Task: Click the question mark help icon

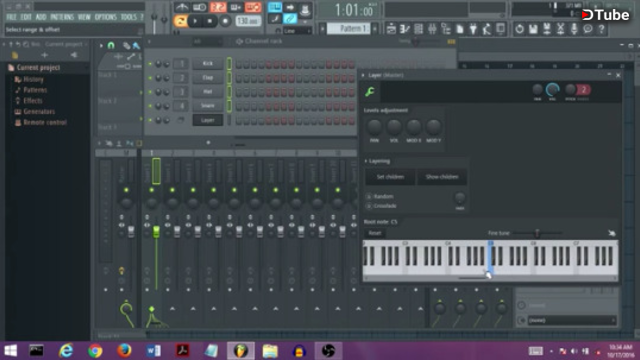Action: pyautogui.click(x=601, y=29)
